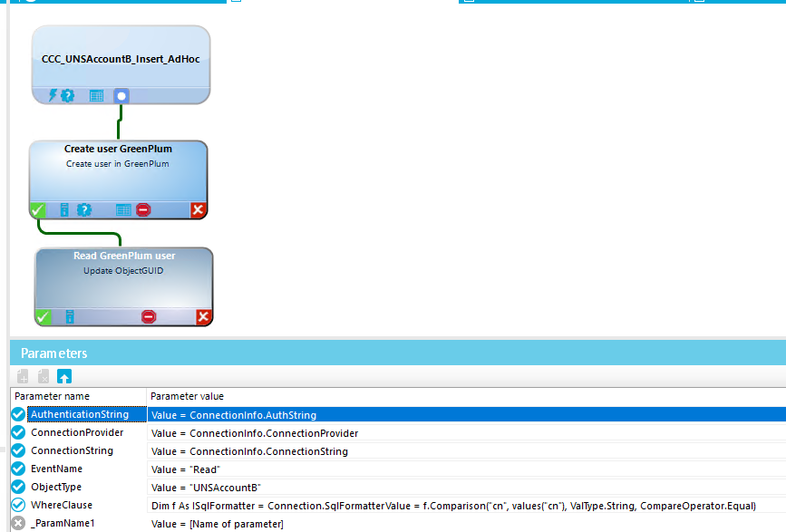This screenshot has height=532, width=786.
Task: Click the info icon on Read GreenPlum user node
Action: click(x=70, y=316)
